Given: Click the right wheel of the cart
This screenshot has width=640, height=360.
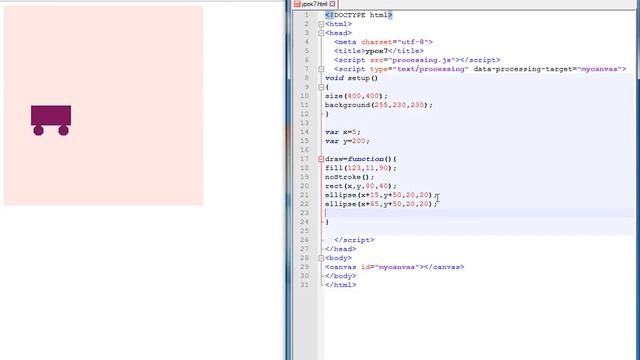Looking at the screenshot, I should [x=63, y=130].
